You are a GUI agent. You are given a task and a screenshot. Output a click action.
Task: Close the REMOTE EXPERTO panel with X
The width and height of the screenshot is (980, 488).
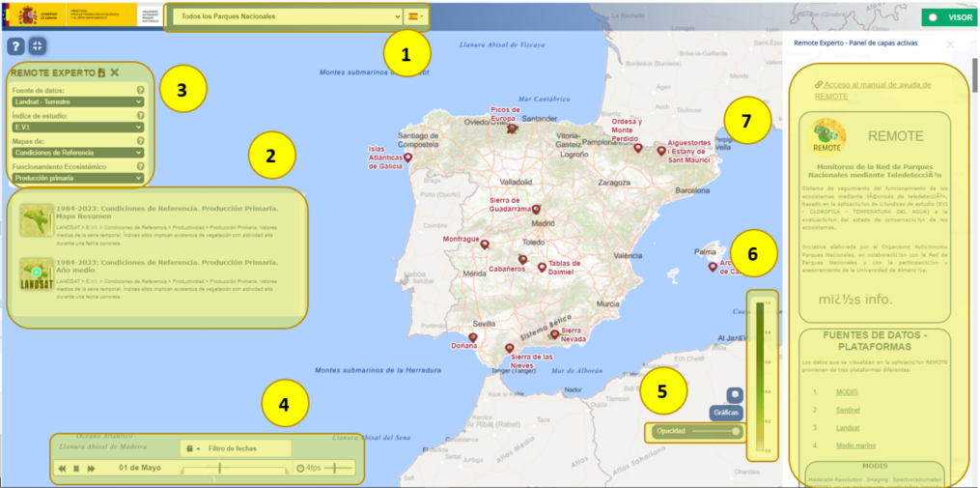pos(114,72)
